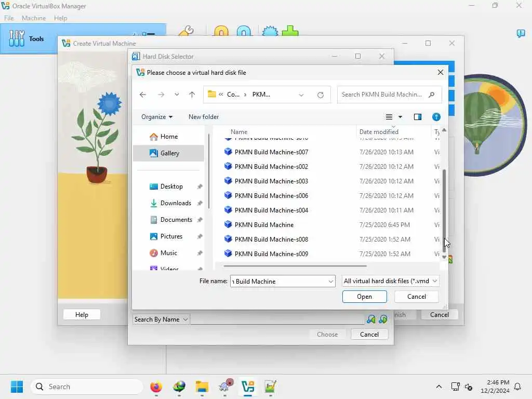Select Home in the navigation pane

coord(169,137)
